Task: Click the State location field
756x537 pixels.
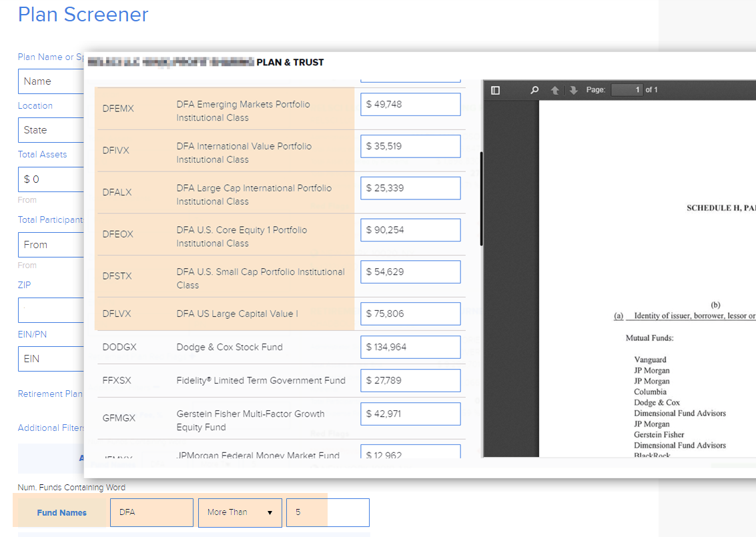Action: [51, 130]
